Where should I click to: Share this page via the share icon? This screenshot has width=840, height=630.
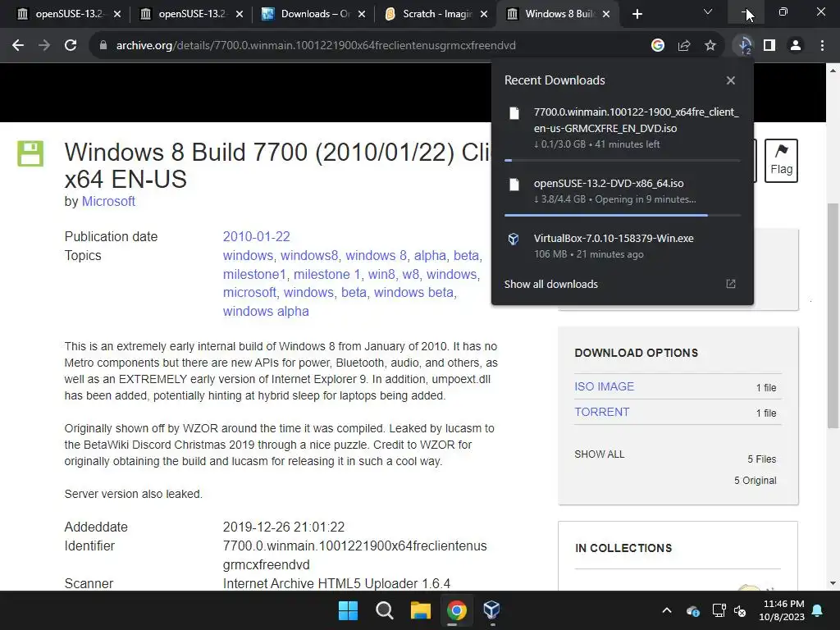pos(684,46)
